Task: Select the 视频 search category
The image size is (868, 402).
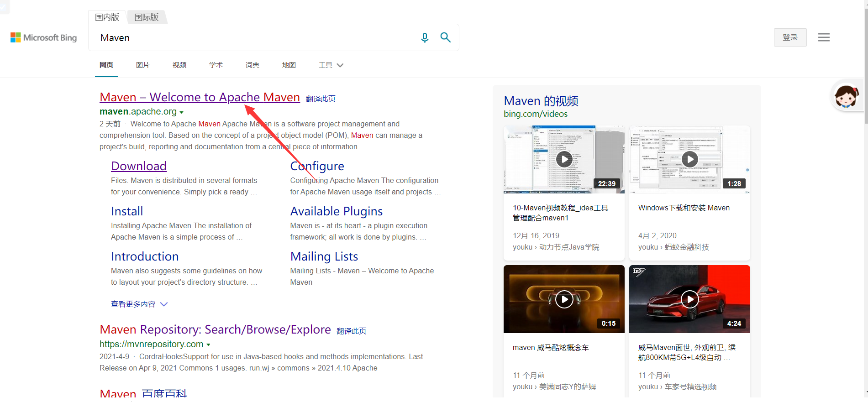Action: (179, 65)
